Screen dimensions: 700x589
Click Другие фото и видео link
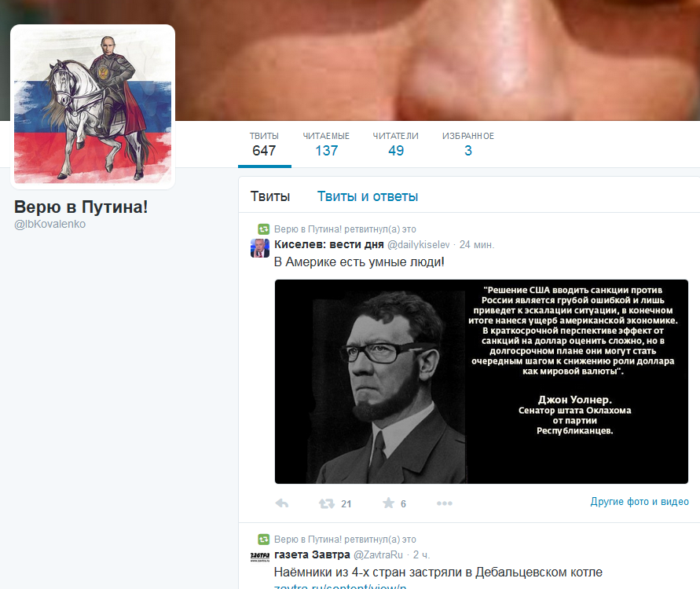(640, 502)
